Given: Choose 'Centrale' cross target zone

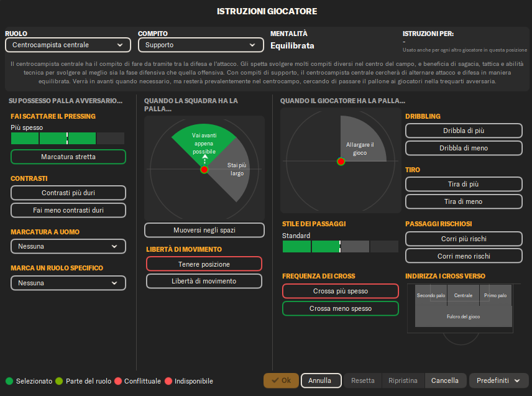Looking at the screenshot, I should [x=463, y=295].
